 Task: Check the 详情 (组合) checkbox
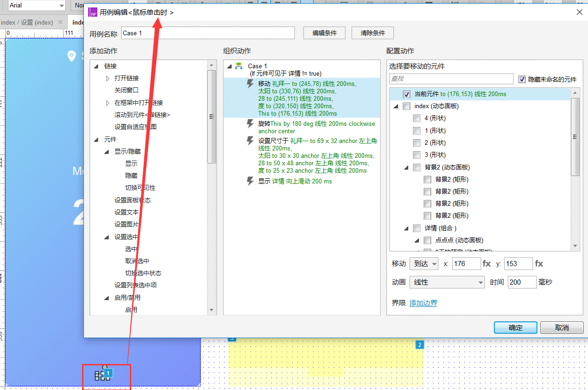pyautogui.click(x=417, y=228)
